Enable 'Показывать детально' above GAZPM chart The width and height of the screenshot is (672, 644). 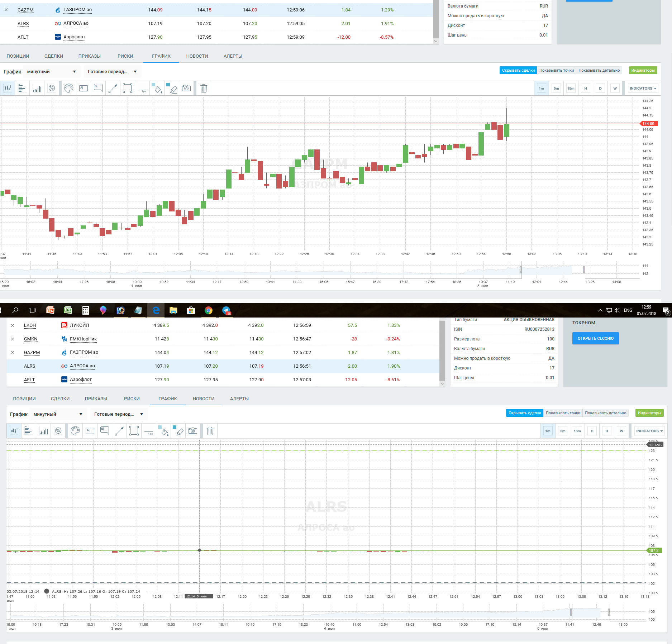point(599,71)
